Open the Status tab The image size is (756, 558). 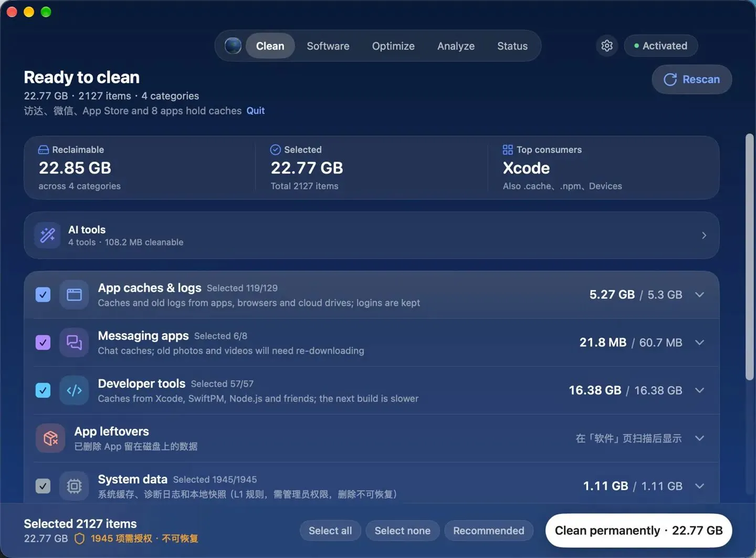(512, 46)
